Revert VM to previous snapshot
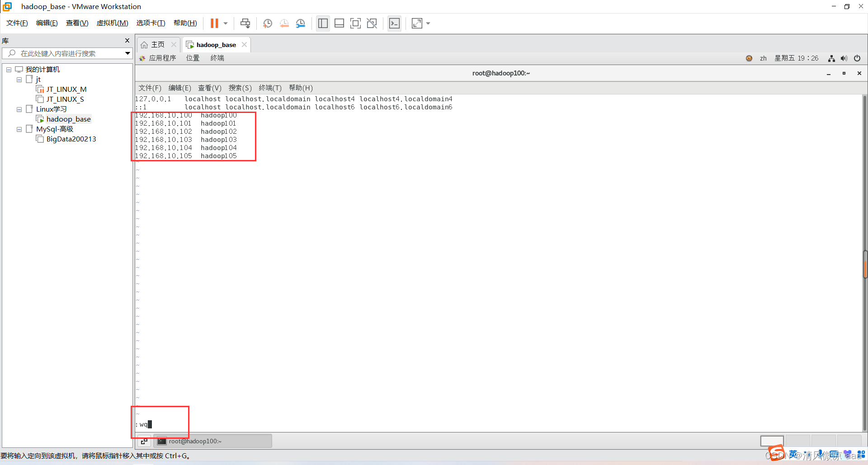The width and height of the screenshot is (868, 465). click(x=284, y=23)
